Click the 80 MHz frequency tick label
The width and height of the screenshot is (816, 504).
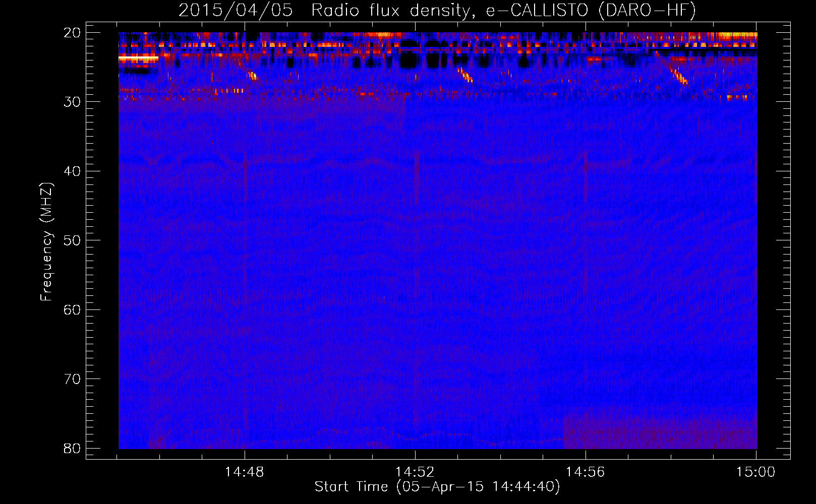[72, 448]
